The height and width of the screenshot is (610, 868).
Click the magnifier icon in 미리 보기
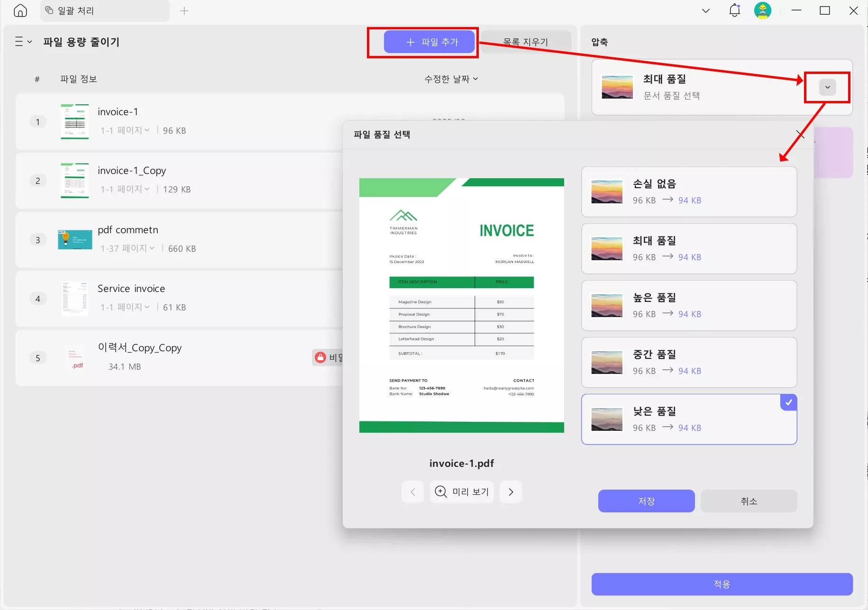pos(441,492)
